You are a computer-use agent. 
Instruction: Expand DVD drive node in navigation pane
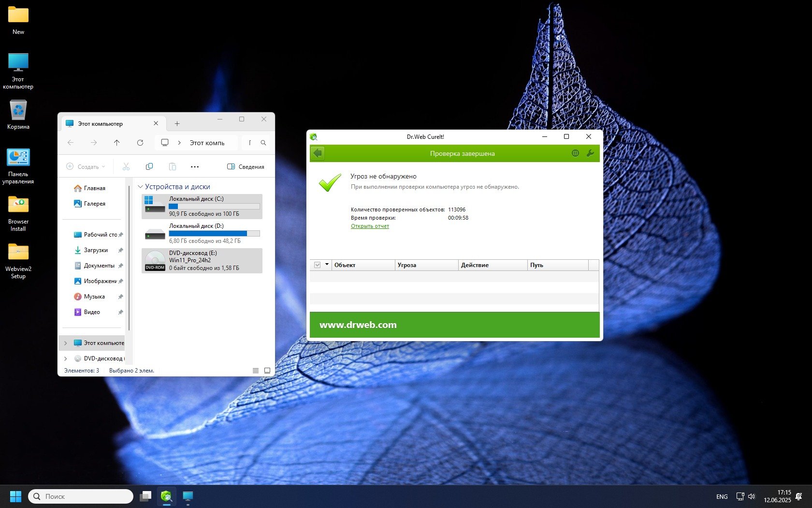[x=66, y=359]
